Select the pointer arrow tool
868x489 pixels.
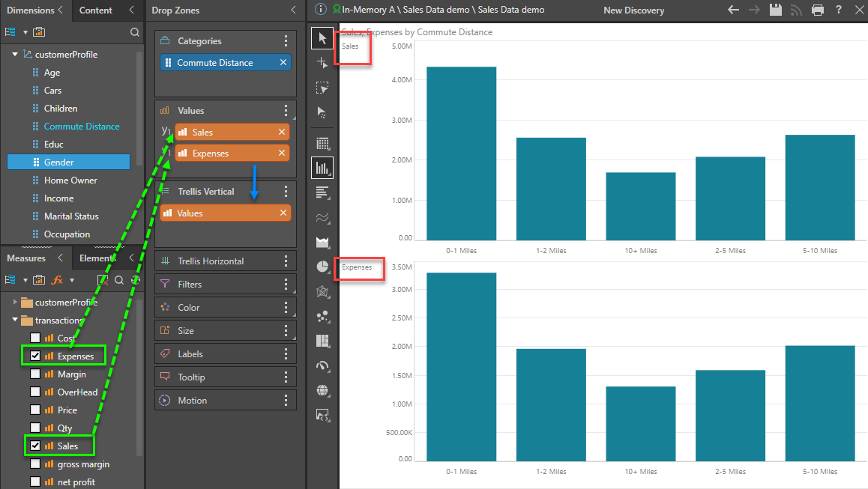322,38
